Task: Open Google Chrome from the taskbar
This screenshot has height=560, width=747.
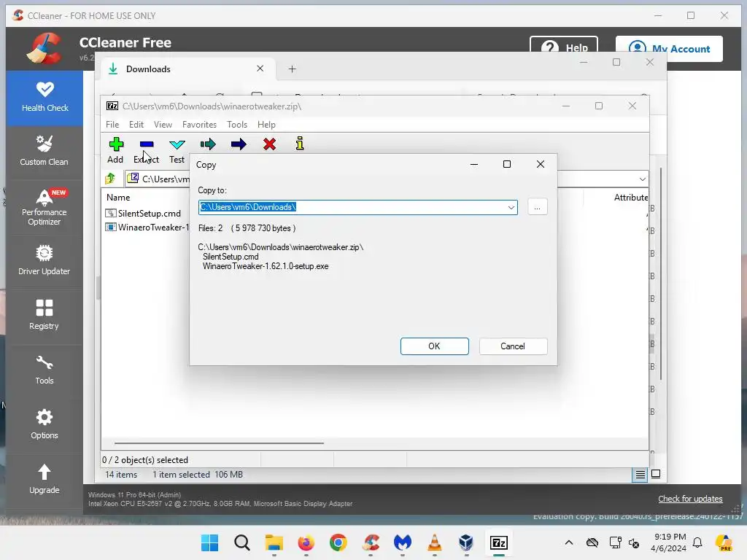Action: 338,542
